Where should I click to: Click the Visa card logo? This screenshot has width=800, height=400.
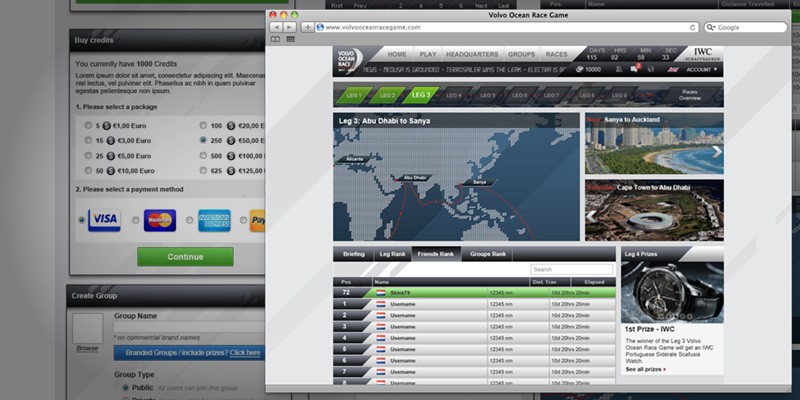(104, 220)
